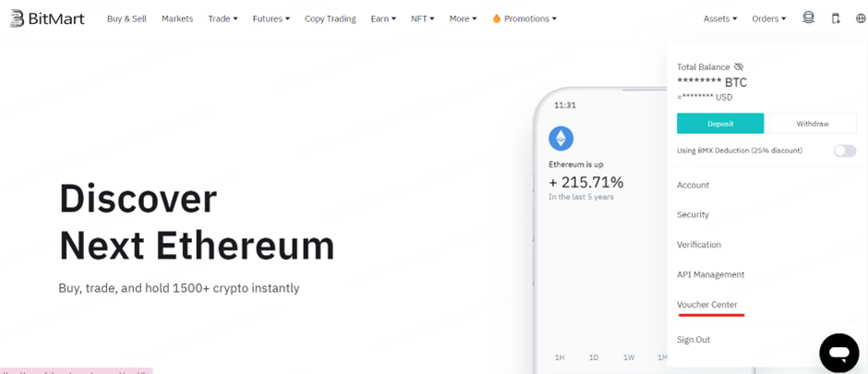868x374 pixels.
Task: Go to the Markets page
Action: 177,18
